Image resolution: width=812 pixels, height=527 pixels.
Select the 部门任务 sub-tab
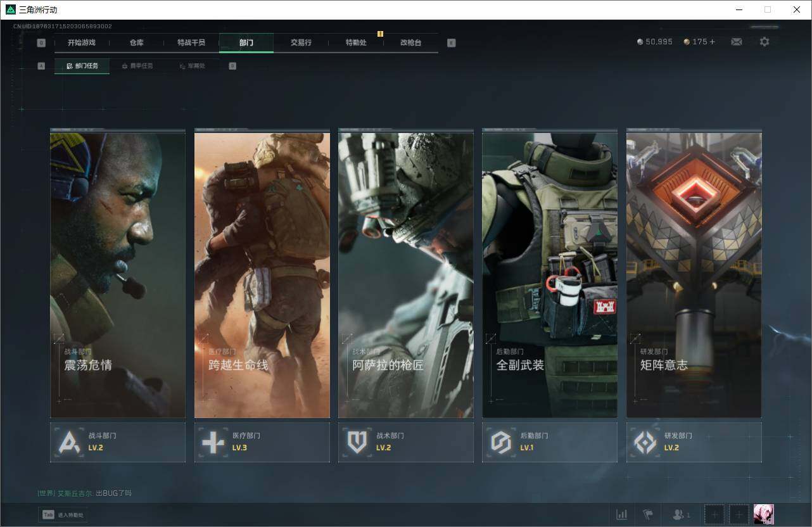coord(82,66)
